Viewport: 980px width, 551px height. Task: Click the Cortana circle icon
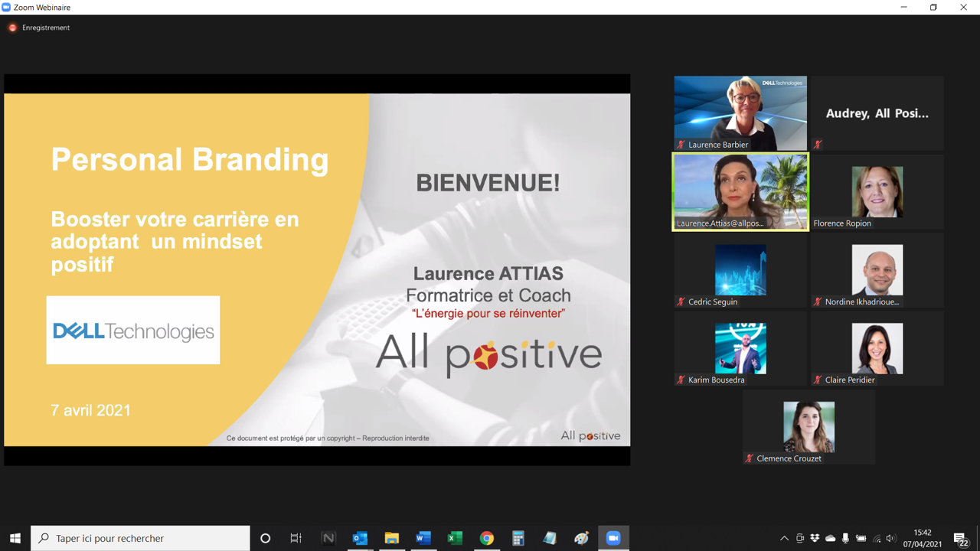[265, 538]
